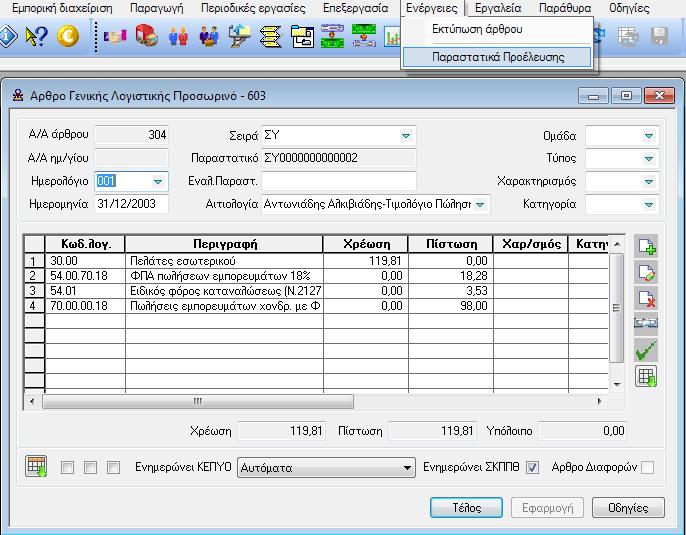Open the Επεξεργασία menu

coord(355,8)
